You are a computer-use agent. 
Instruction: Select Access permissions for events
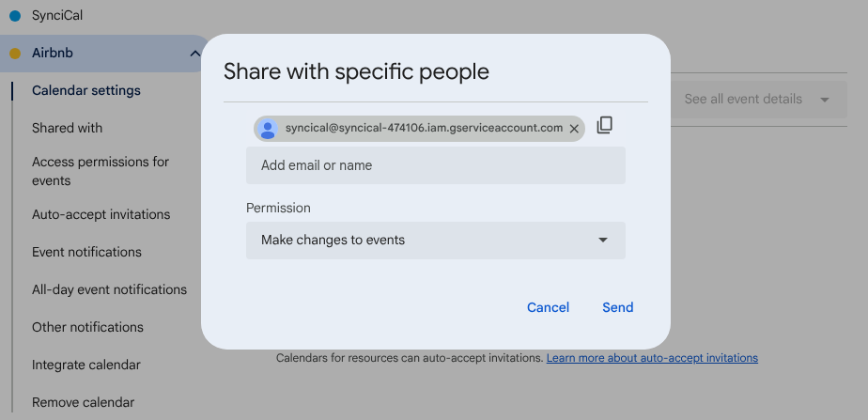[x=100, y=171]
